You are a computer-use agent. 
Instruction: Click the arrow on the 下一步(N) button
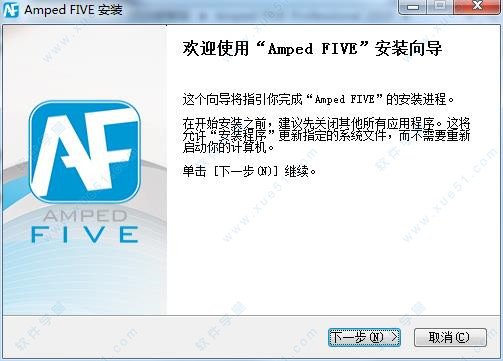[394, 337]
